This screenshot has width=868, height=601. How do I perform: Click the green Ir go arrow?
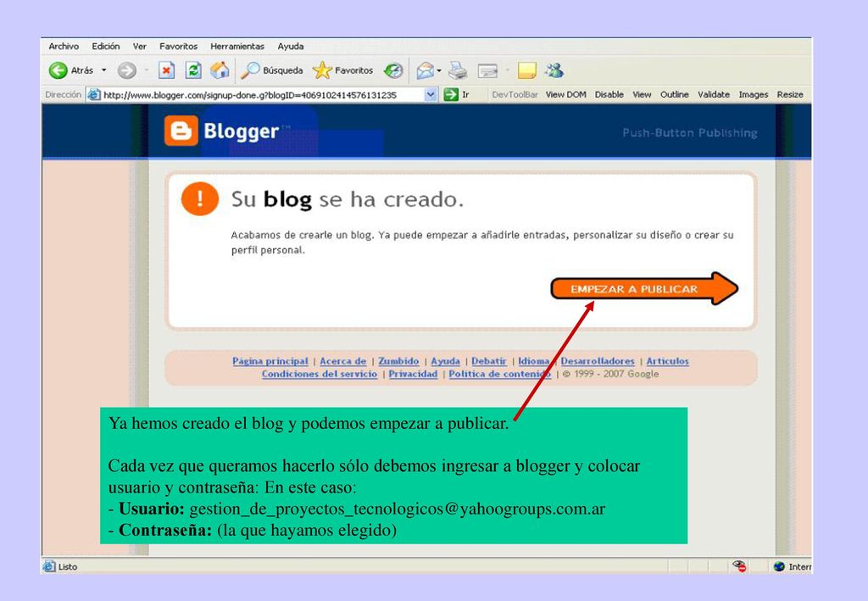tap(451, 95)
